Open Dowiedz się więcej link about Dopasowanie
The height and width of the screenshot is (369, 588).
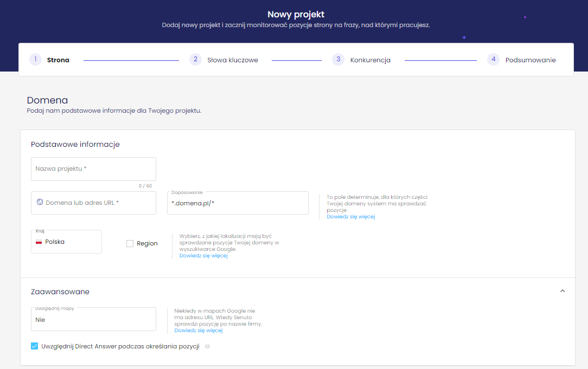(x=350, y=217)
